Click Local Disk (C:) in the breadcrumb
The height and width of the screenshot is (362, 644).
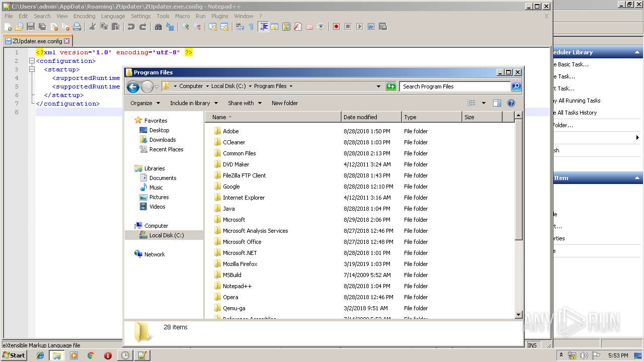228,86
